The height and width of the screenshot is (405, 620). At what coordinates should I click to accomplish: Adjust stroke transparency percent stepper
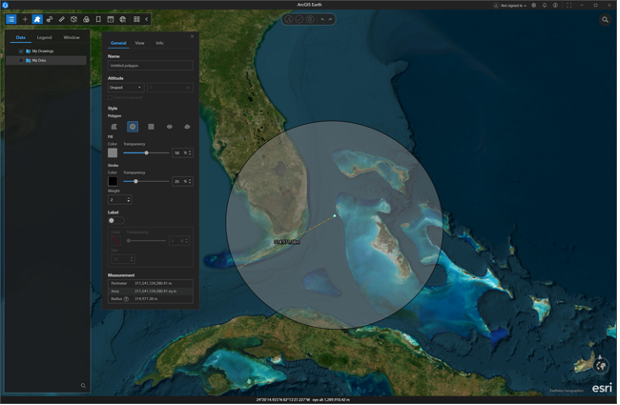click(191, 182)
